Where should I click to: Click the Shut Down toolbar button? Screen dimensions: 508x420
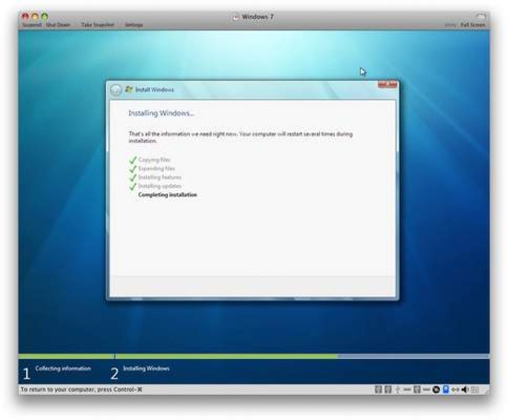click(x=58, y=25)
